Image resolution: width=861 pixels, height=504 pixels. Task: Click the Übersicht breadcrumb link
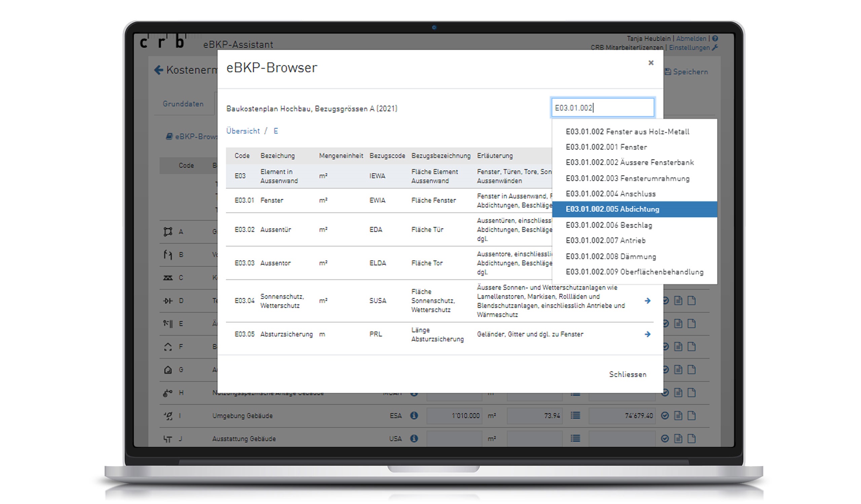click(x=243, y=131)
